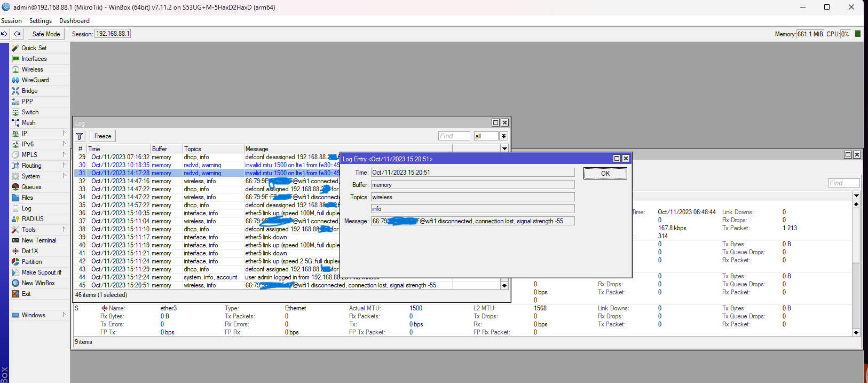
Task: Click the interface window scrollbar down arrow
Action: pyautogui.click(x=856, y=332)
